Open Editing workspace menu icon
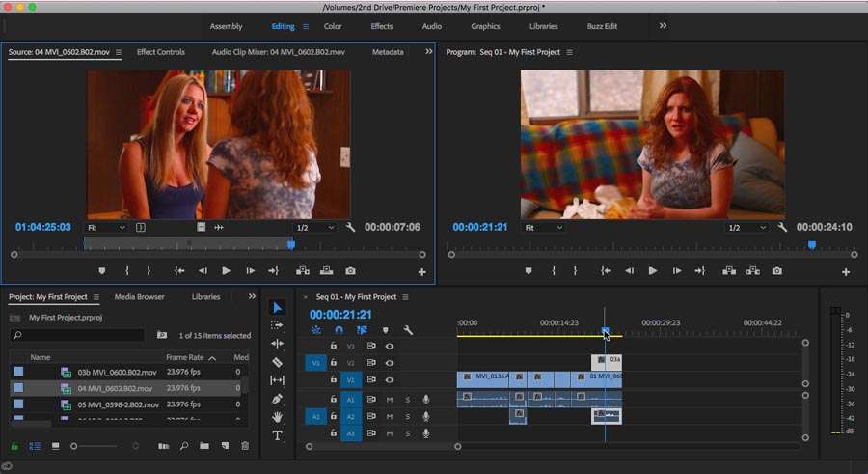Viewport: 868px width, 474px height. (306, 26)
